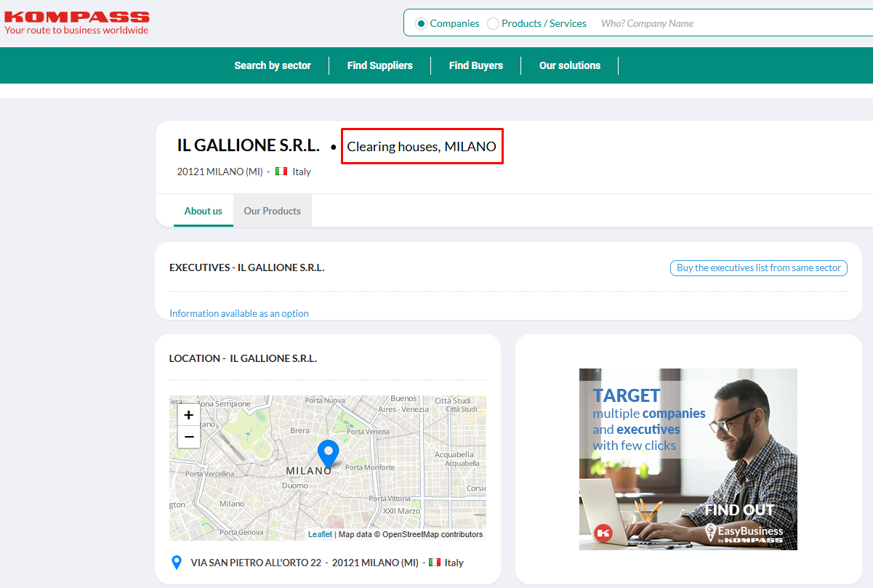Open the Search by sector menu
Image resolution: width=873 pixels, height=588 pixels.
[273, 65]
